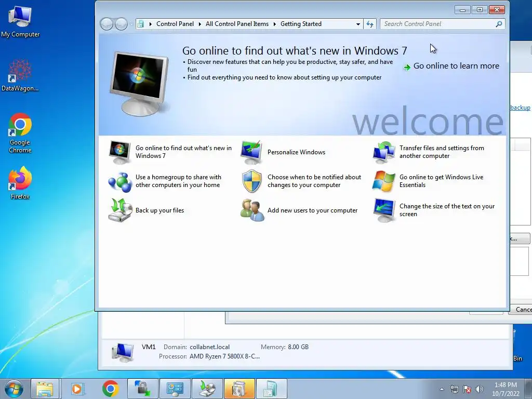532x399 pixels.
Task: Click the Personalize Windows icon
Action: tap(251, 152)
